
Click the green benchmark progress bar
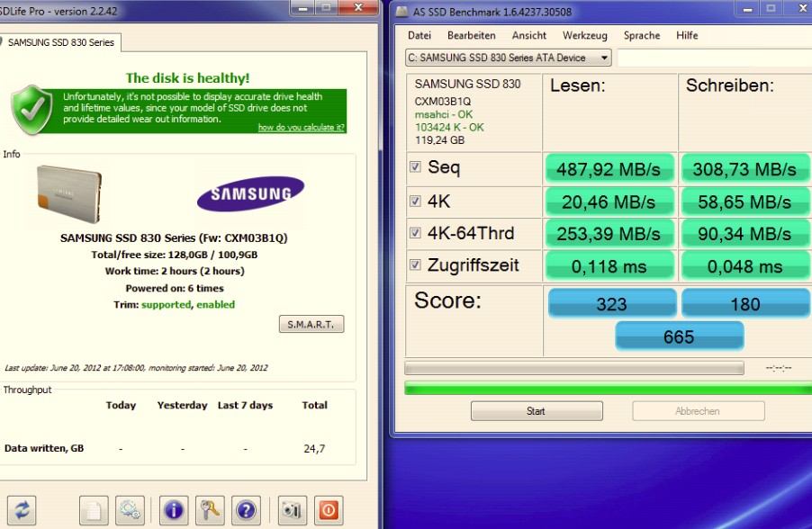[608, 389]
